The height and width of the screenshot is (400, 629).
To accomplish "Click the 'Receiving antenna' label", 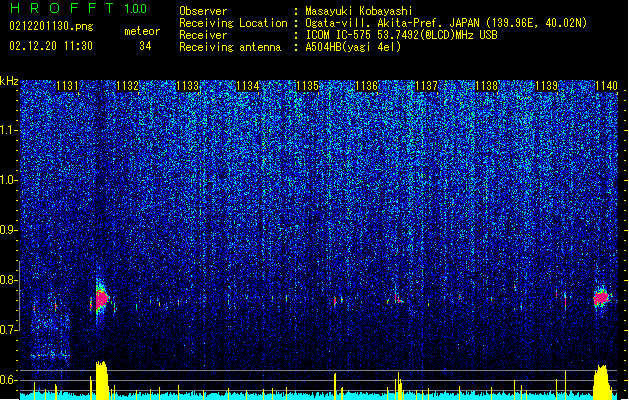I will pos(230,47).
